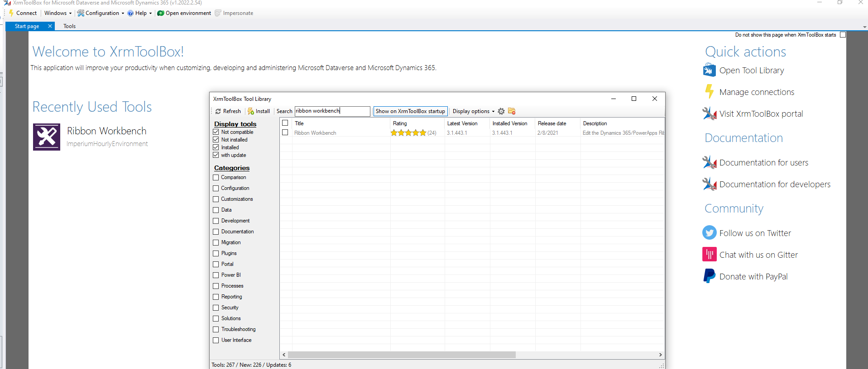Viewport: 868px width, 369px height.
Task: Click the Ribbon Workbench tool icon
Action: click(x=46, y=137)
